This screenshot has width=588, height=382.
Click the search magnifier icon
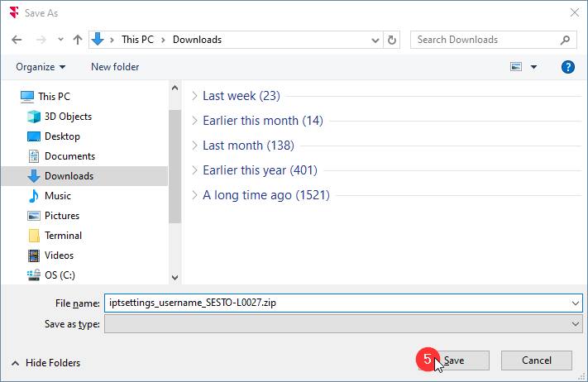tap(566, 40)
